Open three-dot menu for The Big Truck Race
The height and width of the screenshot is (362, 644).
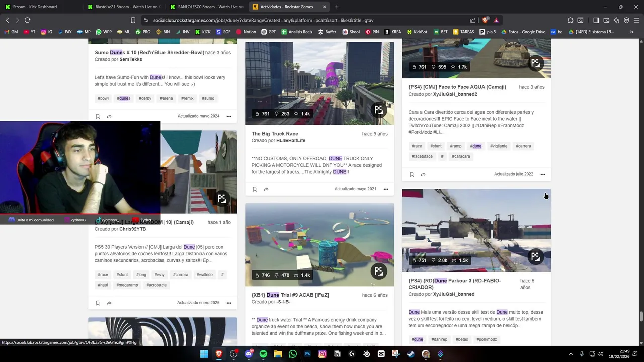[386, 189]
